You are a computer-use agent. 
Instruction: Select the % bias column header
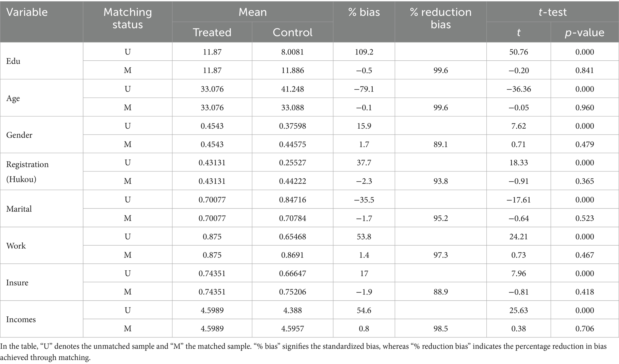pos(364,12)
